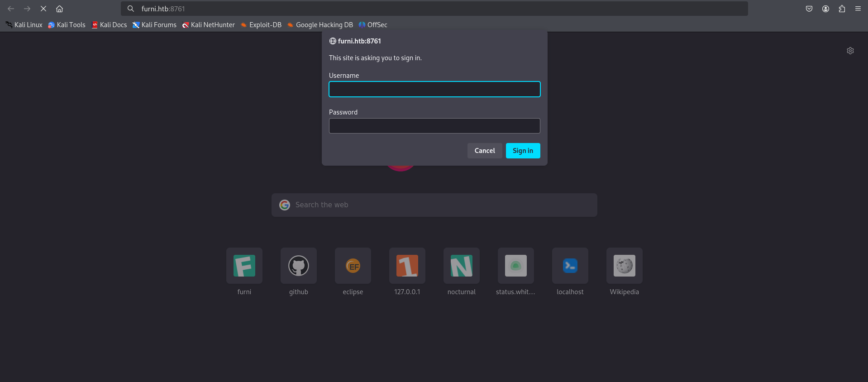Viewport: 868px width, 382px height.
Task: Open the github shortcut tile
Action: [299, 266]
